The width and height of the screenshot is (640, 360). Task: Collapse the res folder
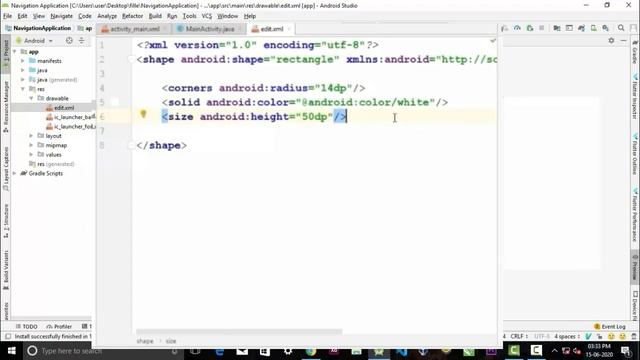point(23,89)
